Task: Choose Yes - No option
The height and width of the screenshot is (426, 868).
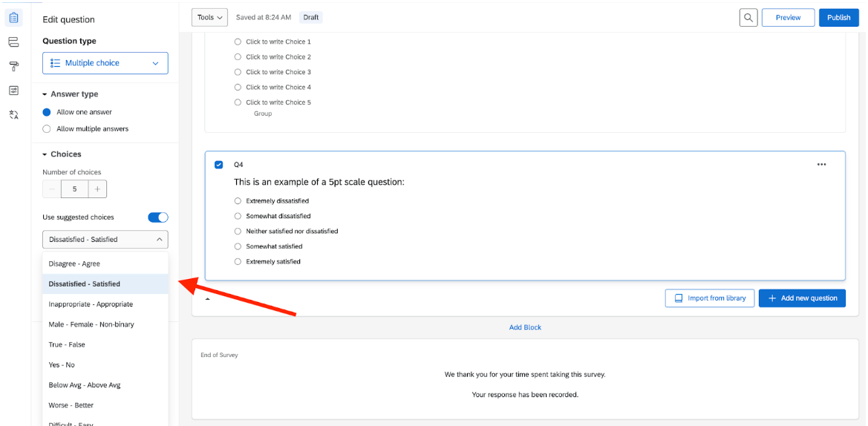Action: pyautogui.click(x=105, y=365)
